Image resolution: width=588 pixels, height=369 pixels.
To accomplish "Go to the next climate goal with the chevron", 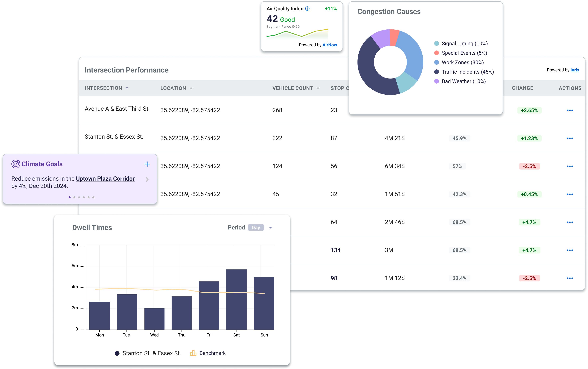I will coord(147,180).
